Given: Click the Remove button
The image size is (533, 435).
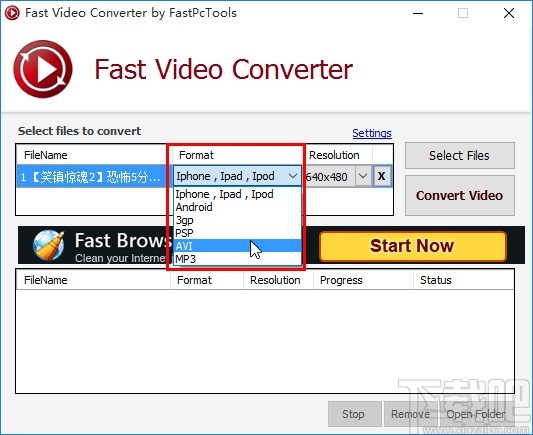Looking at the screenshot, I should (x=410, y=414).
